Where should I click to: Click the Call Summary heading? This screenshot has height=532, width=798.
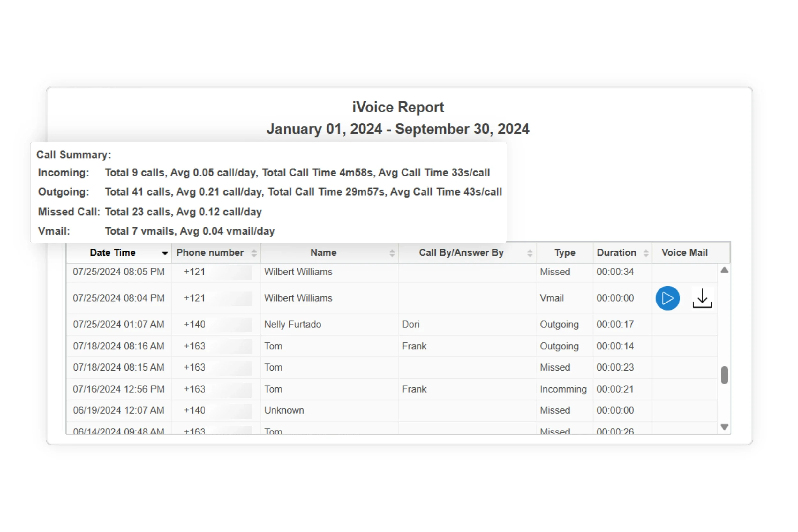[74, 155]
